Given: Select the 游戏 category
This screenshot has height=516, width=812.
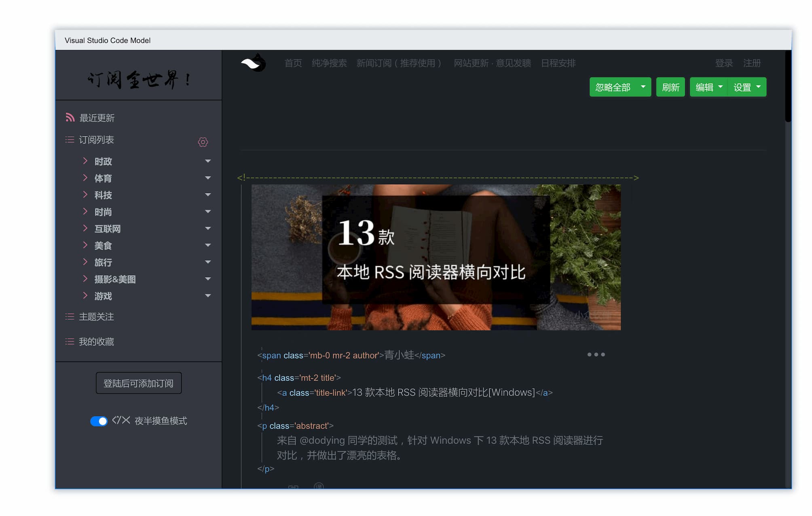Looking at the screenshot, I should 103,296.
